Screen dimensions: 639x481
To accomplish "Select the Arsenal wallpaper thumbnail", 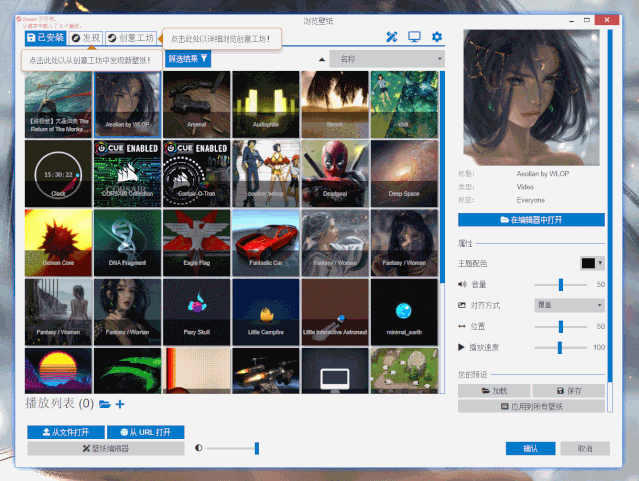I will point(196,104).
